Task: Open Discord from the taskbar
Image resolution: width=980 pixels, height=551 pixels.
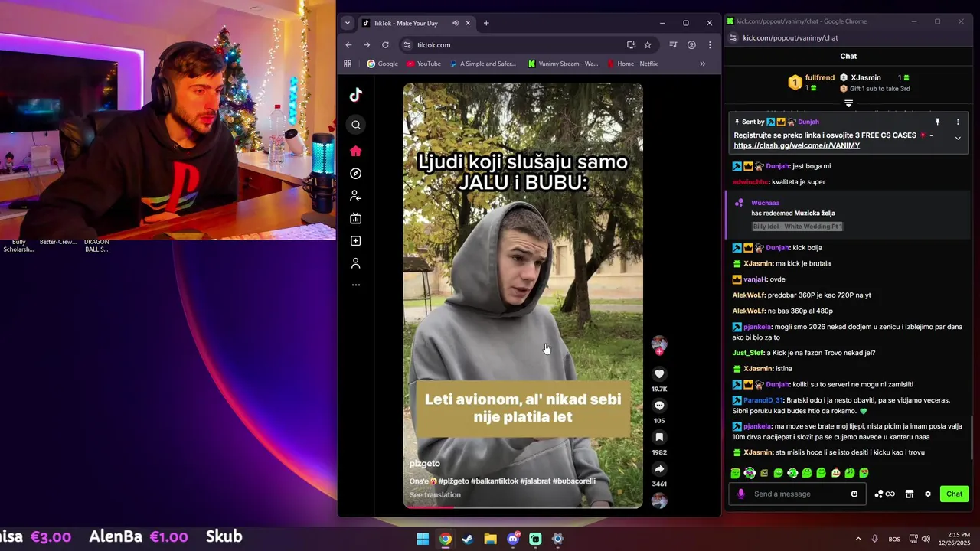Action: pos(513,539)
